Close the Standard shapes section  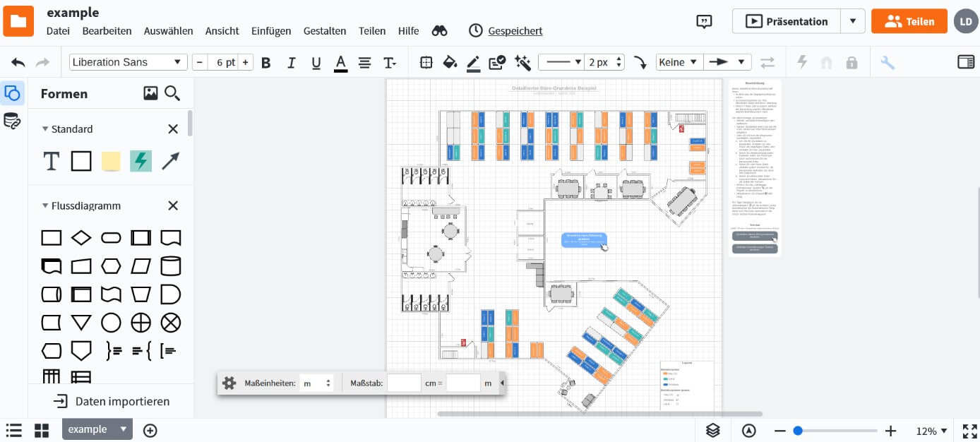tap(173, 129)
